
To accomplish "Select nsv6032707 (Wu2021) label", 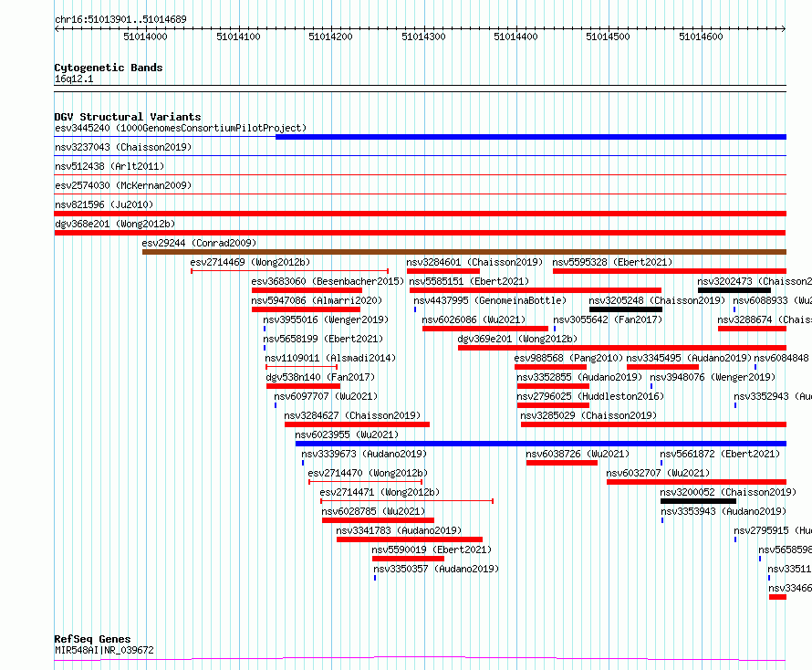I will (658, 473).
